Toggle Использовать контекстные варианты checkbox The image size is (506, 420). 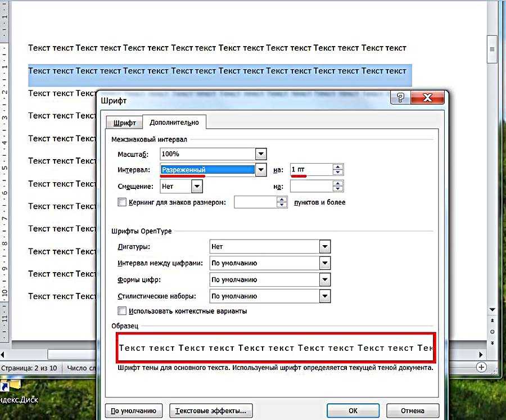[122, 311]
